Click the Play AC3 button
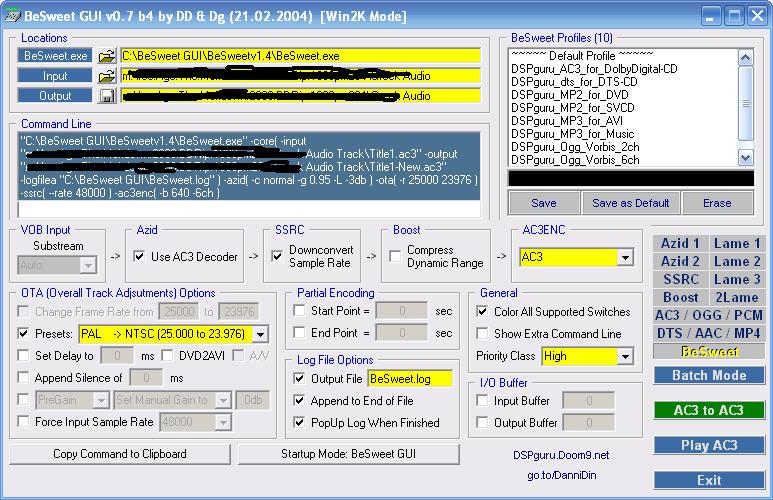Image resolution: width=773 pixels, height=500 pixels. point(709,445)
